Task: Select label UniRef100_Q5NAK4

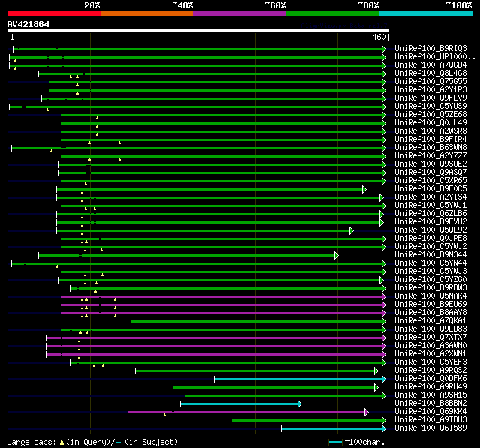Action: pos(430,296)
